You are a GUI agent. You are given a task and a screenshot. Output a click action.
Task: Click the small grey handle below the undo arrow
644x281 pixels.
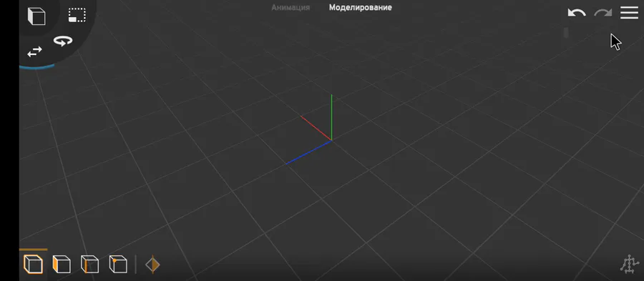[566, 32]
